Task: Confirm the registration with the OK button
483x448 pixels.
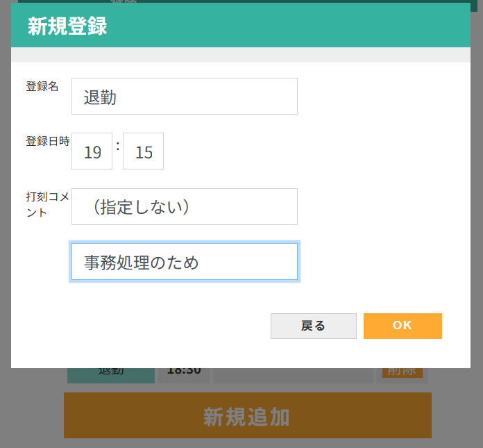Action: click(x=402, y=326)
